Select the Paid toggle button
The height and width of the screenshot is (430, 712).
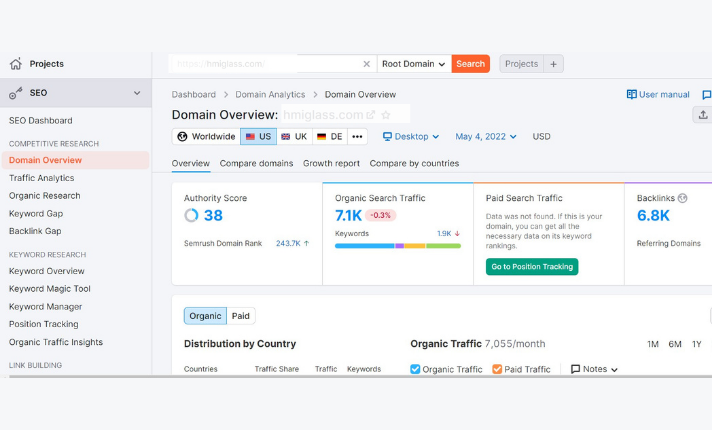coord(241,316)
